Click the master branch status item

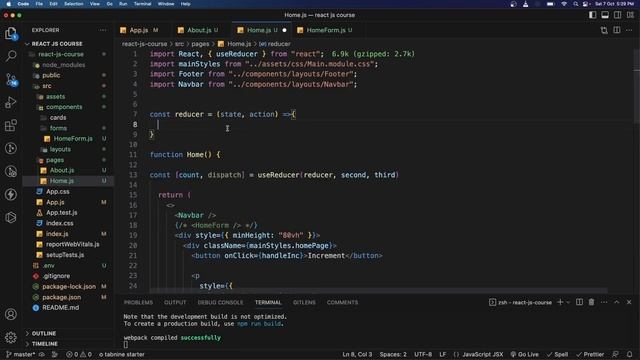pos(20,354)
